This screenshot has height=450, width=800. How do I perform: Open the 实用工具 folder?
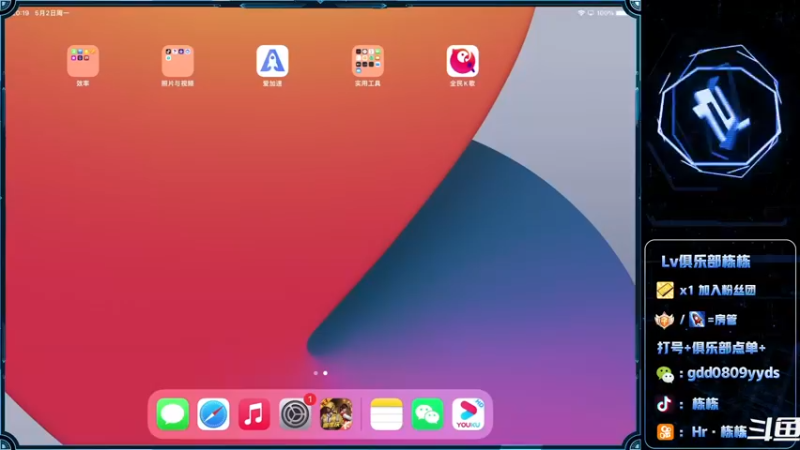point(367,61)
